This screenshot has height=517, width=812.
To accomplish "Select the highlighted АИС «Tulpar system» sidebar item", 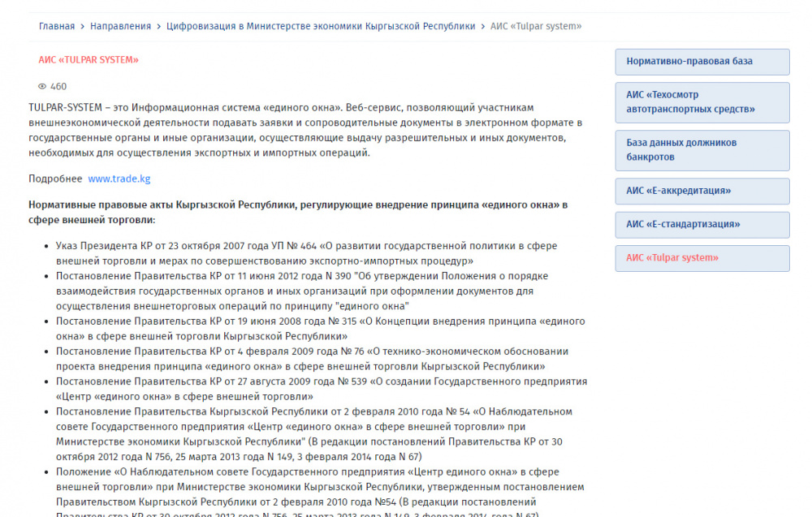I will click(x=702, y=258).
